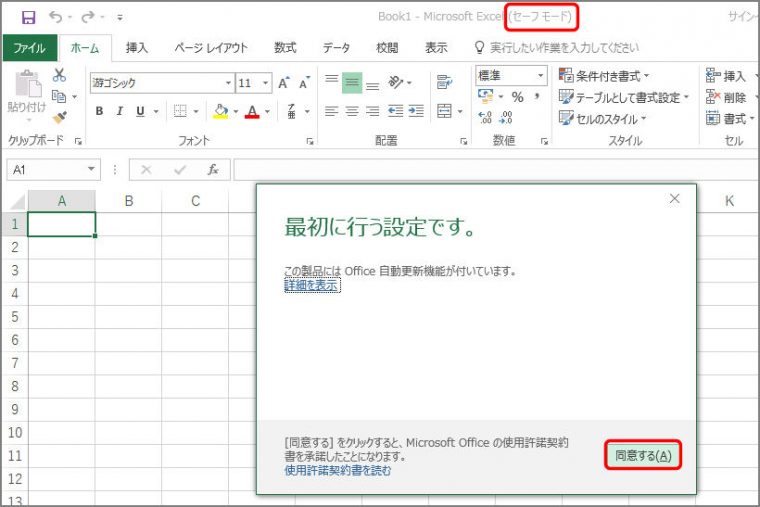Switch to the 挿入 tab
The image size is (760, 507).
click(x=137, y=48)
